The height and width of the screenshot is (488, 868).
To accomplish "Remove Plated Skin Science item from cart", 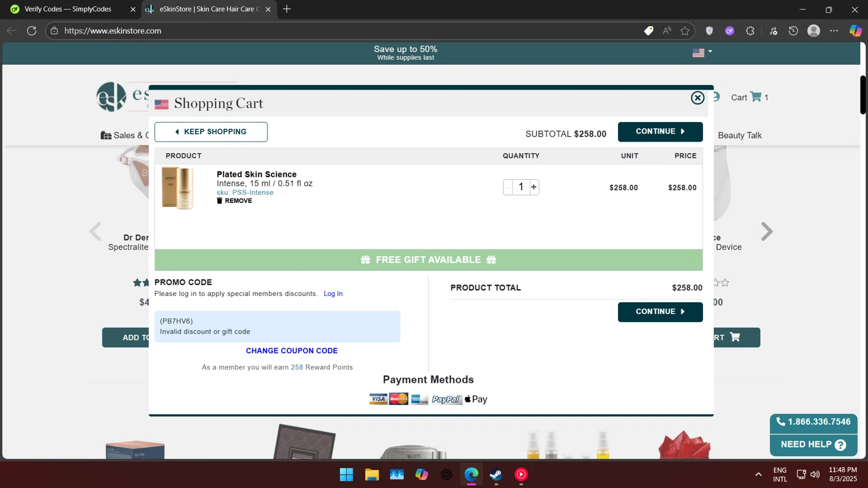I will pyautogui.click(x=234, y=201).
